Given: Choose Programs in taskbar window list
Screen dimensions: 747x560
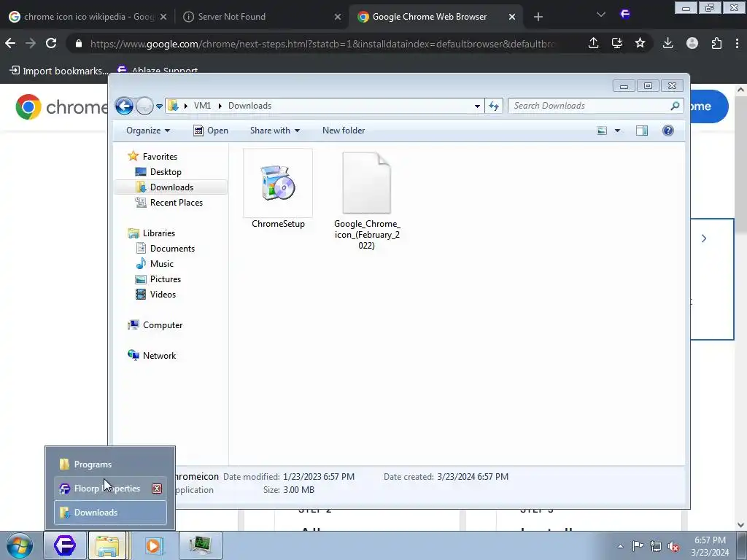Looking at the screenshot, I should coord(110,464).
